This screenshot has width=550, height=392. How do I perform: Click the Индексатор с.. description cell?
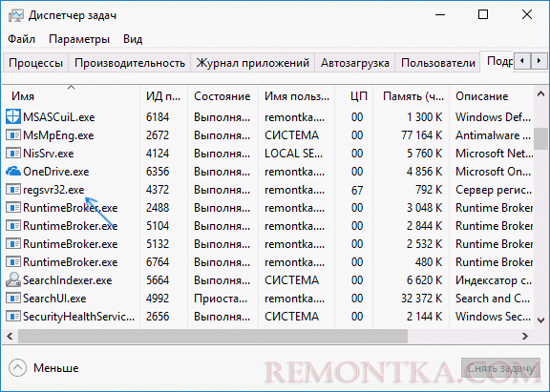pos(494,280)
